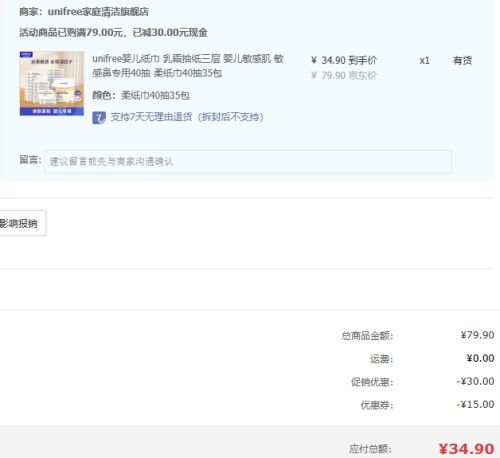The image size is (500, 458).
Task: Click the x1 quantity indicator
Action: point(424,61)
